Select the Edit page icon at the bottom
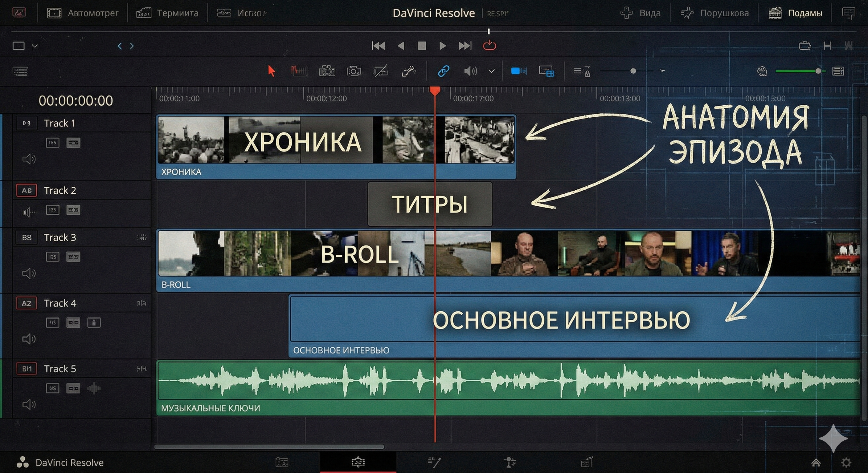 358,462
